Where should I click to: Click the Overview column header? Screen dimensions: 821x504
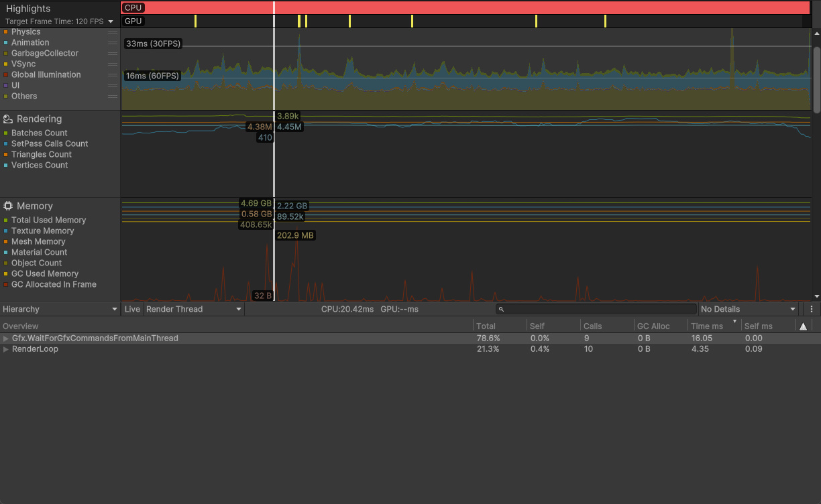pyautogui.click(x=236, y=326)
